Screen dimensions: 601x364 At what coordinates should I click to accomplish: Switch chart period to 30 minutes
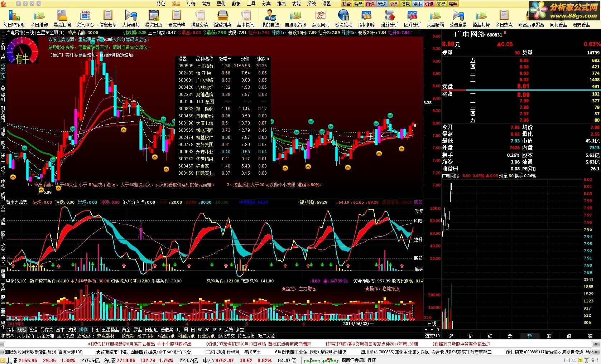pyautogui.click(x=207, y=330)
